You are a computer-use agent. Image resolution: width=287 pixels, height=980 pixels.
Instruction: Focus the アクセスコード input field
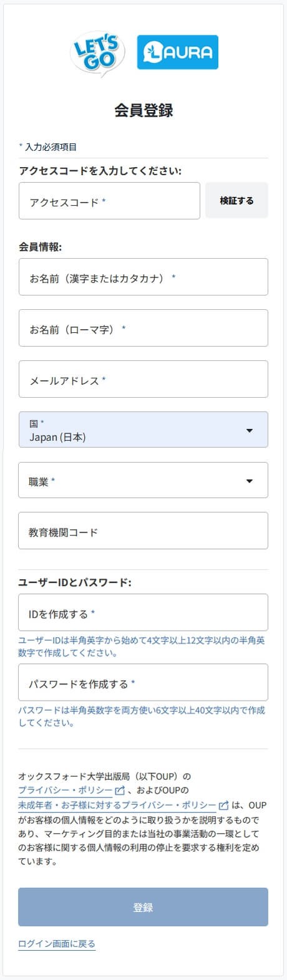click(109, 201)
